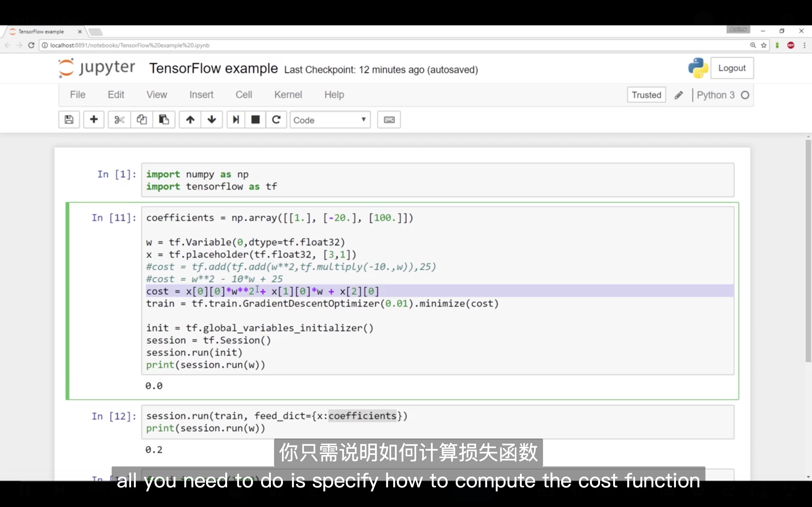Add a new cell below

pos(94,119)
